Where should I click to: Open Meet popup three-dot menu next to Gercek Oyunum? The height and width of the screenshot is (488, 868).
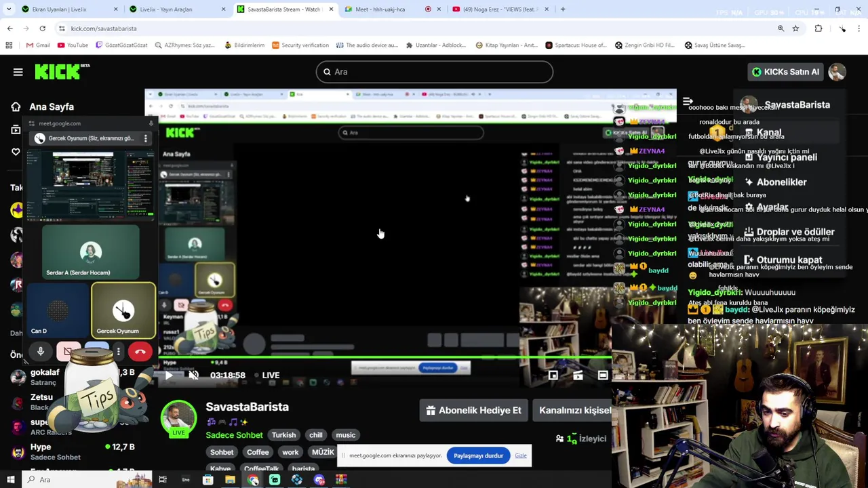tap(145, 138)
